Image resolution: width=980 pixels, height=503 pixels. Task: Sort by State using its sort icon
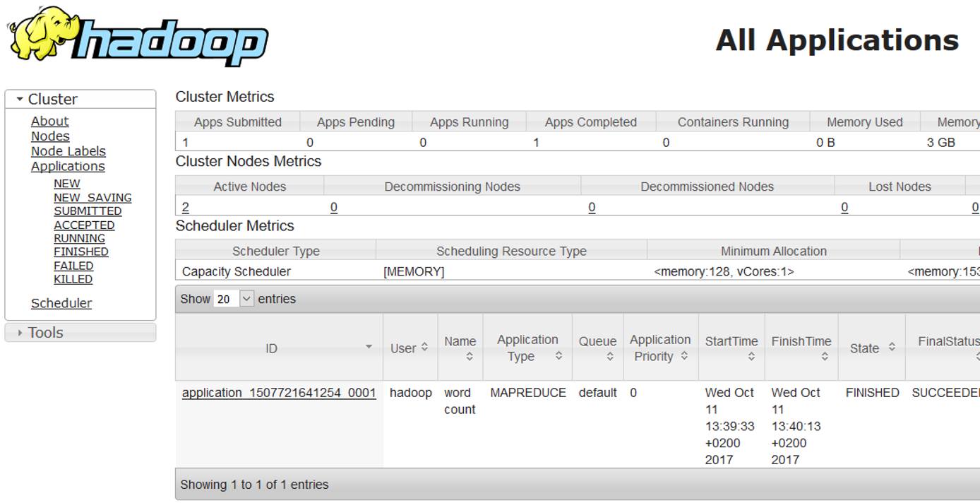[891, 348]
